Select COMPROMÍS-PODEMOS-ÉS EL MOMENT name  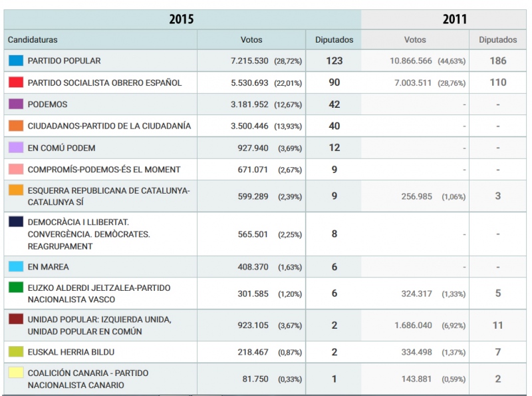[104, 170]
